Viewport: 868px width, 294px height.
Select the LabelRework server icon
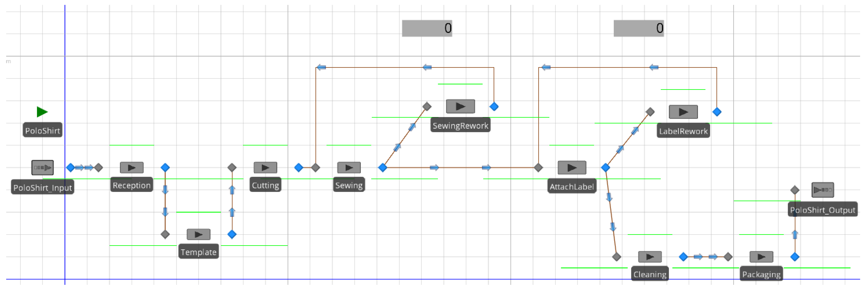[x=683, y=112]
